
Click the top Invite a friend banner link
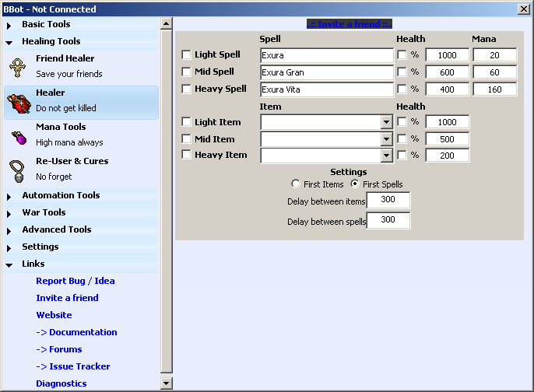[350, 24]
